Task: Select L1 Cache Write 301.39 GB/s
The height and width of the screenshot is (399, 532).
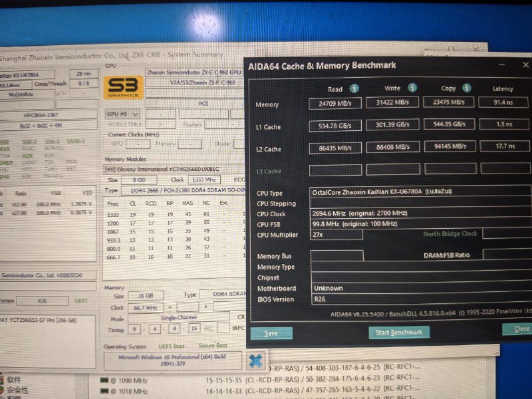Action: pos(392,125)
